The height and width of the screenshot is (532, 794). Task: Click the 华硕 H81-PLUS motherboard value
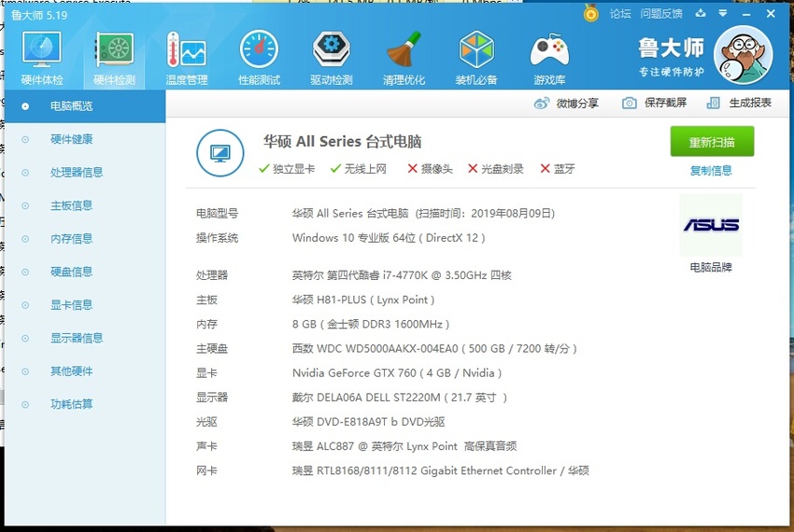[363, 300]
